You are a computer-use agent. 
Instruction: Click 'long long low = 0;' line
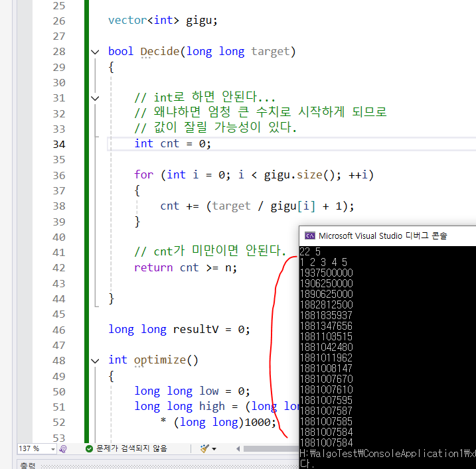pos(192,391)
